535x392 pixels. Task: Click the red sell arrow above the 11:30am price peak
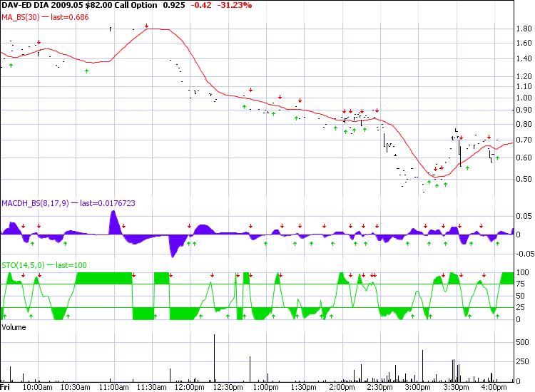(146, 26)
